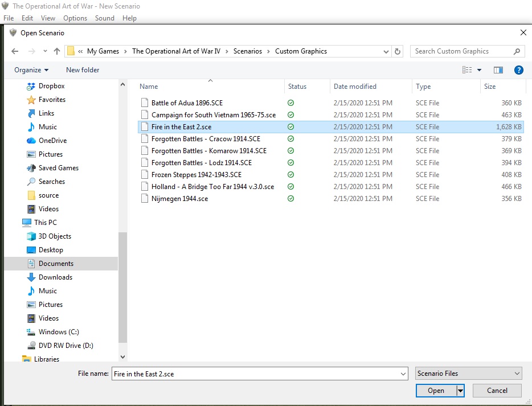Change view layout icon
This screenshot has height=406, width=532.
click(467, 70)
